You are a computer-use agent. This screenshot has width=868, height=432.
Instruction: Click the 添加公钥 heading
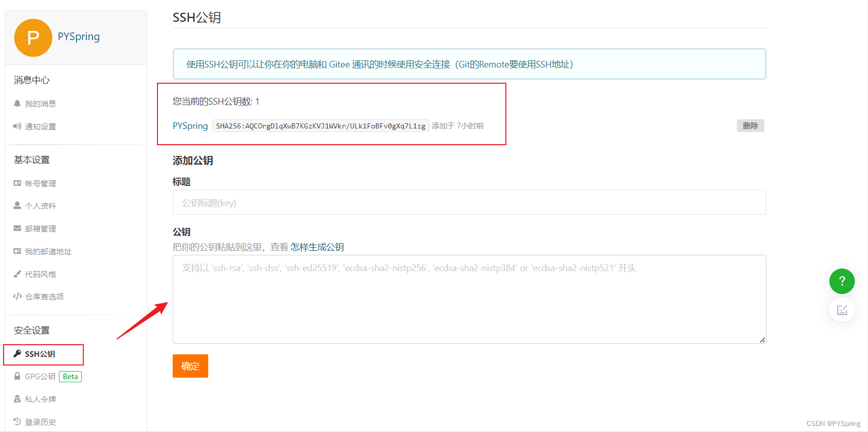click(192, 160)
